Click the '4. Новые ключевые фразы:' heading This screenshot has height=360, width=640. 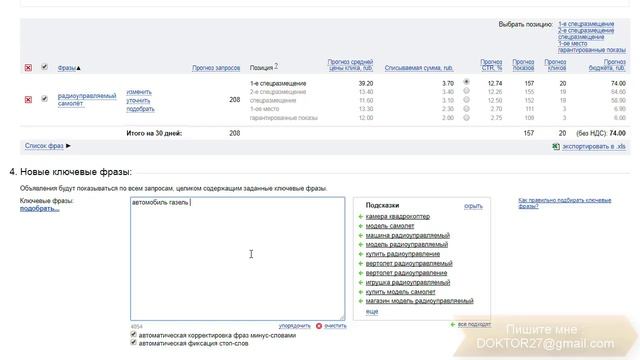(x=71, y=172)
